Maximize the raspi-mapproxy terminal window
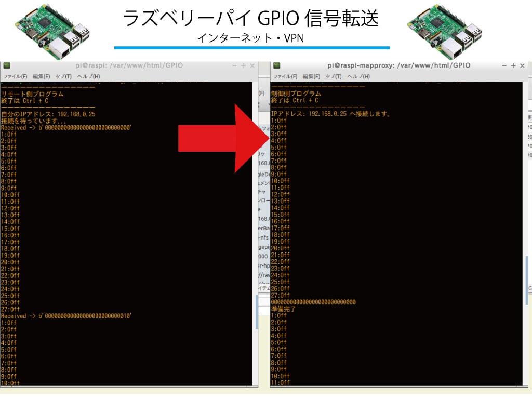 pos(513,65)
